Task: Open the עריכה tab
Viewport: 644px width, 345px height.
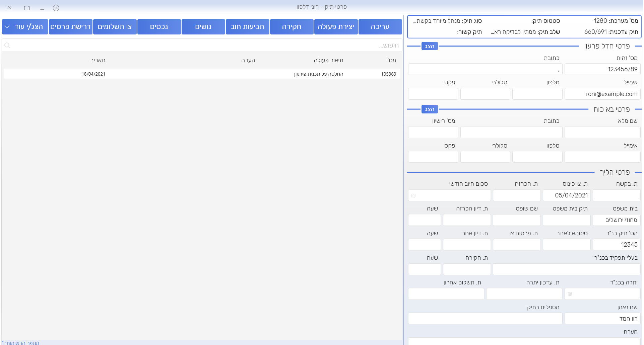Action: pos(380,27)
